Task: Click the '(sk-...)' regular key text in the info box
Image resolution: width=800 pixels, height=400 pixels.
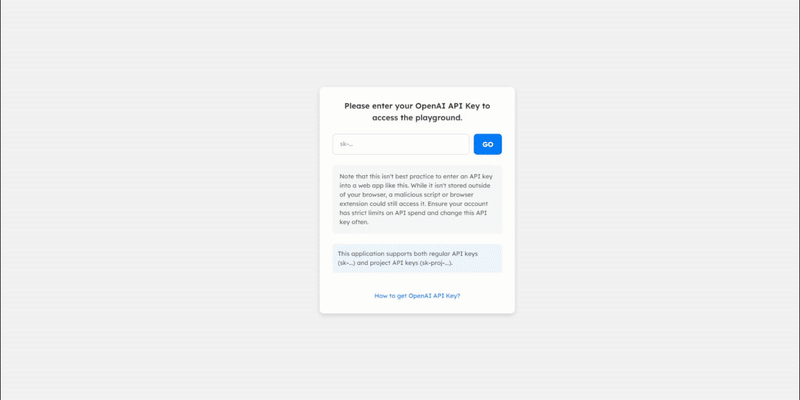Action: point(346,263)
